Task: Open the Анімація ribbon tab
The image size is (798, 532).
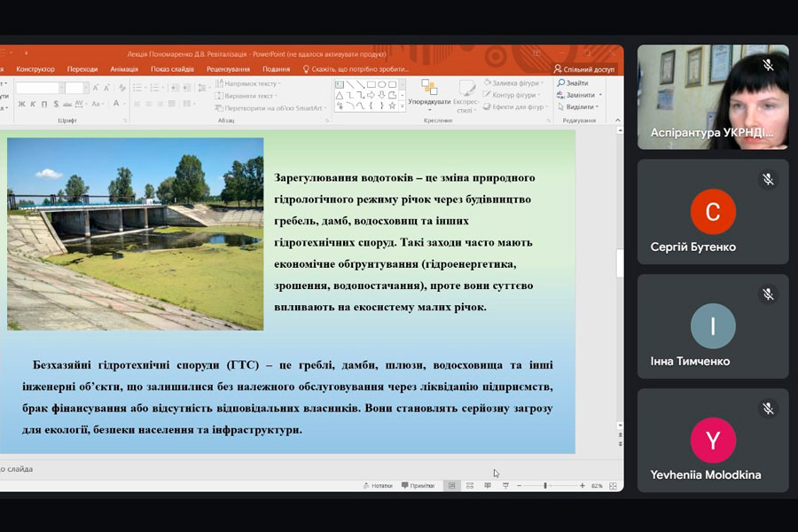Action: [x=124, y=69]
